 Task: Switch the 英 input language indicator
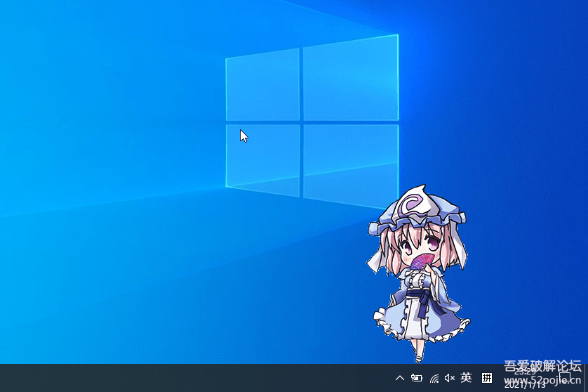466,377
